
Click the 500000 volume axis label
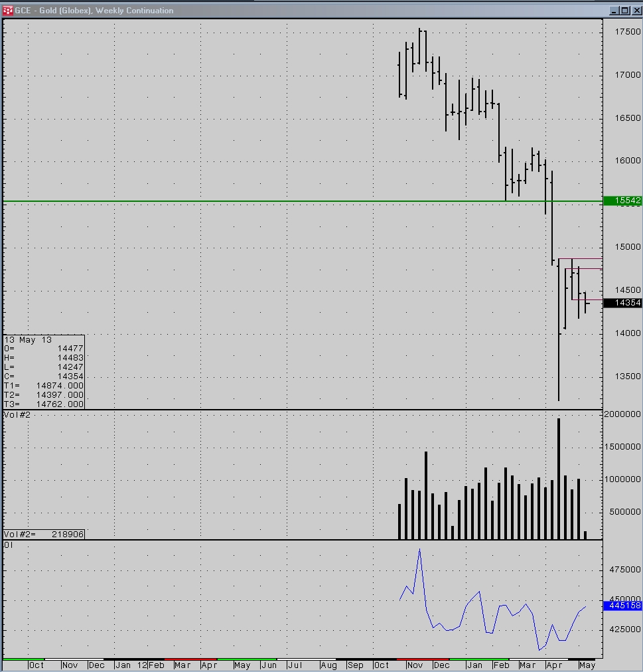pos(625,512)
